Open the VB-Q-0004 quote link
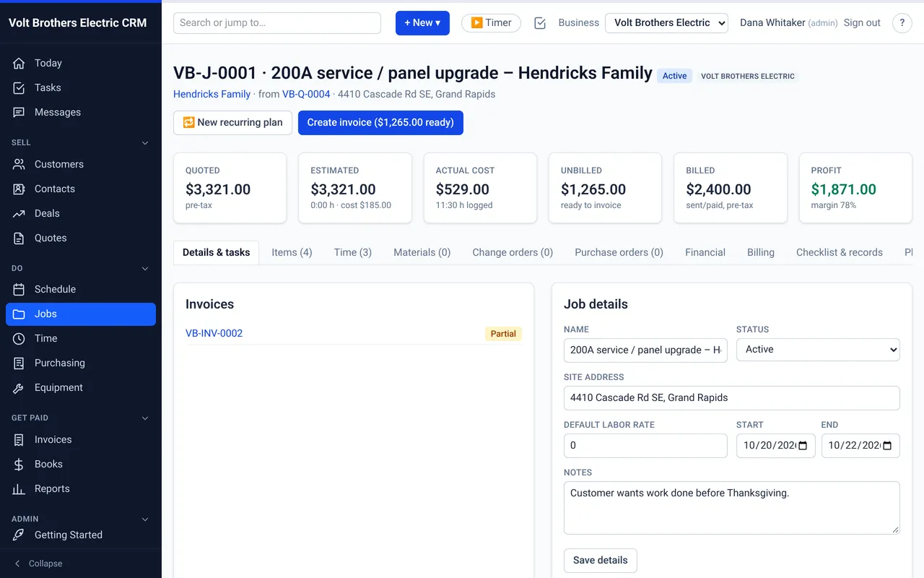 pos(306,94)
